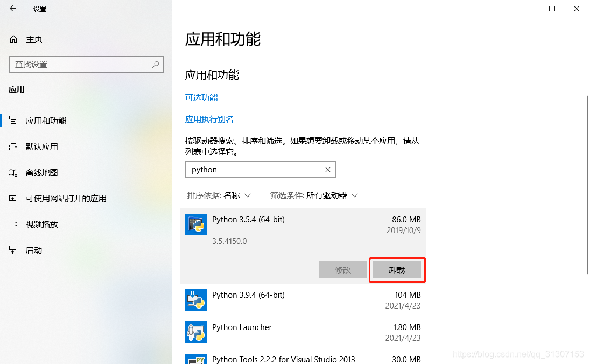The image size is (589, 364).
Task: Click the camera icon beside 视频播放
Action: point(13,224)
